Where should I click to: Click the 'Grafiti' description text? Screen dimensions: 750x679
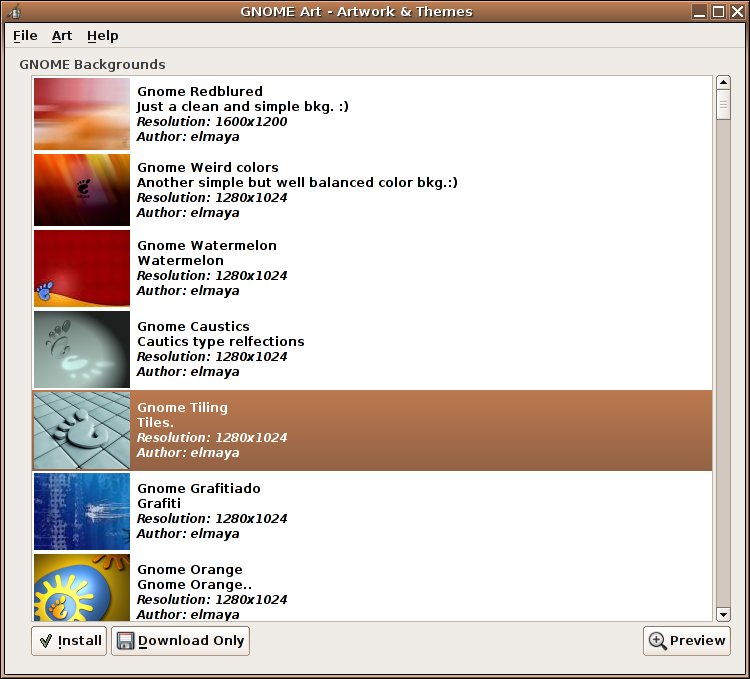tap(159, 504)
